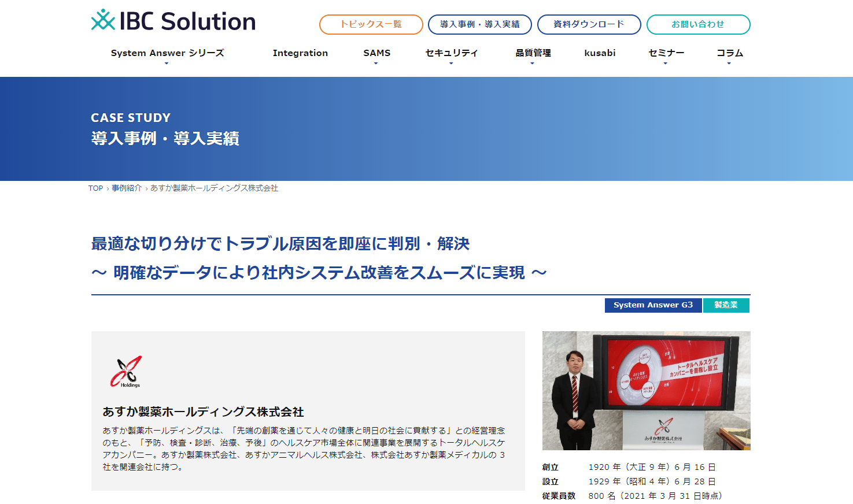853x504 pixels.
Task: Click the presenter photo thumbnail
Action: (646, 391)
